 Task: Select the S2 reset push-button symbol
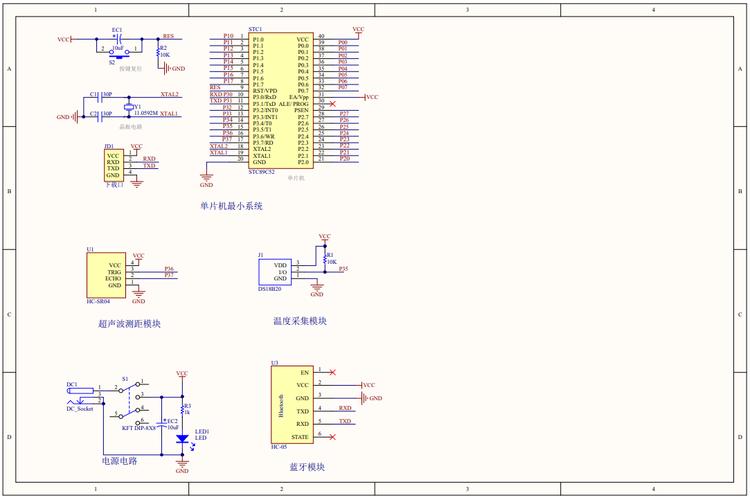[119, 53]
